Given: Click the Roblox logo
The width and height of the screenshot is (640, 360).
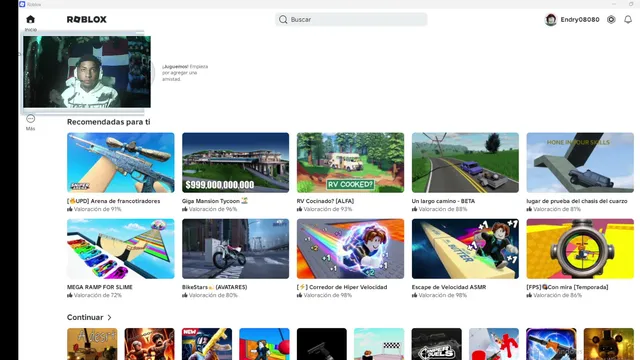Looking at the screenshot, I should pyautogui.click(x=87, y=19).
